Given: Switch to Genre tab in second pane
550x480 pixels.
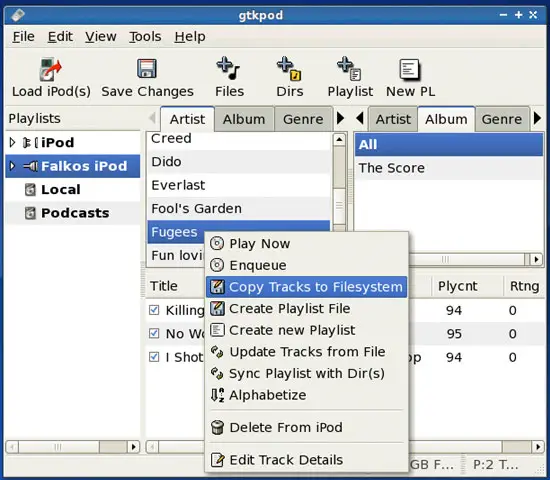Looking at the screenshot, I should [502, 119].
